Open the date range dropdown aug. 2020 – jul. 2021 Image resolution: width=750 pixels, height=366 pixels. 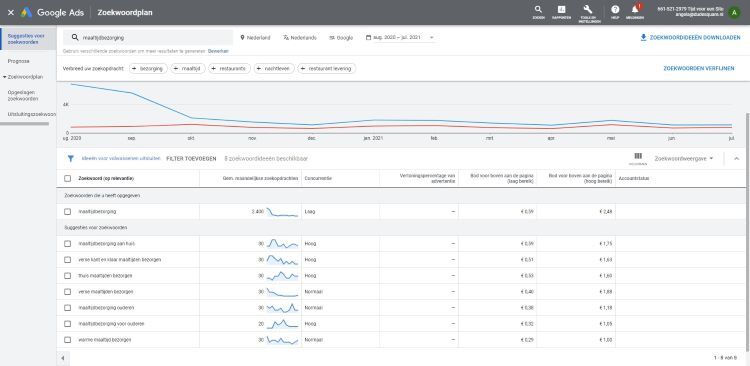[x=400, y=37]
